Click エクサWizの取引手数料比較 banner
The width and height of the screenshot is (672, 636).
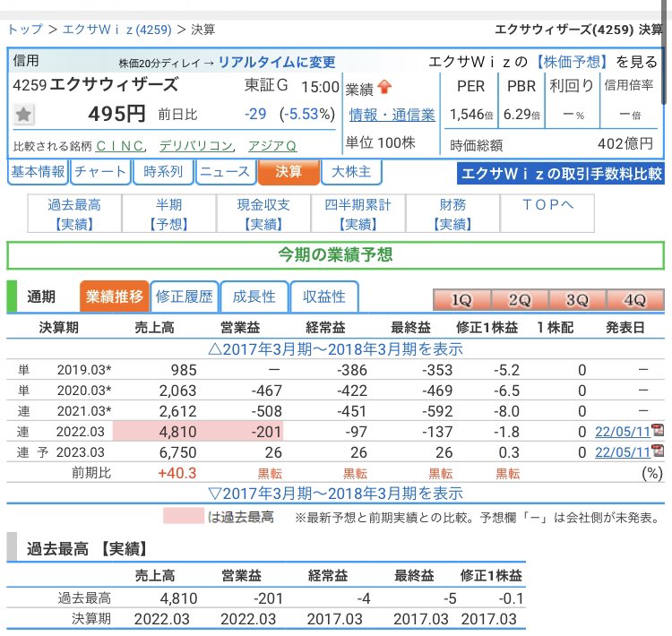[x=561, y=173]
